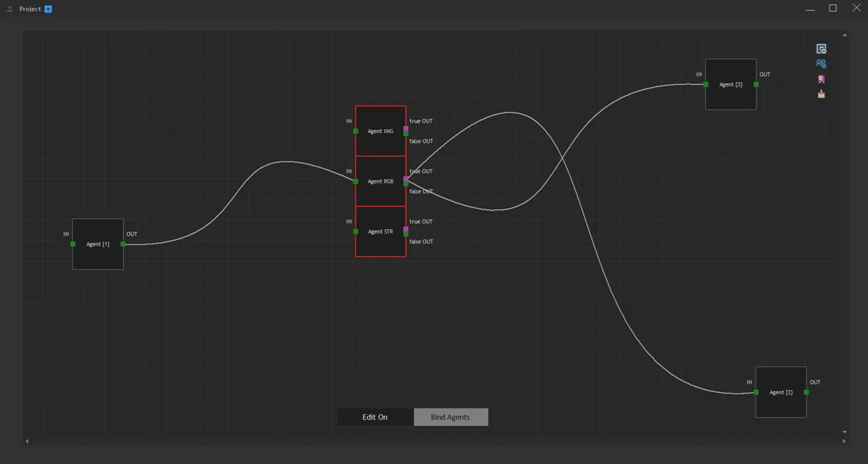The image size is (868, 464).
Task: Click the blue plus icon beside Project
Action: coord(48,9)
